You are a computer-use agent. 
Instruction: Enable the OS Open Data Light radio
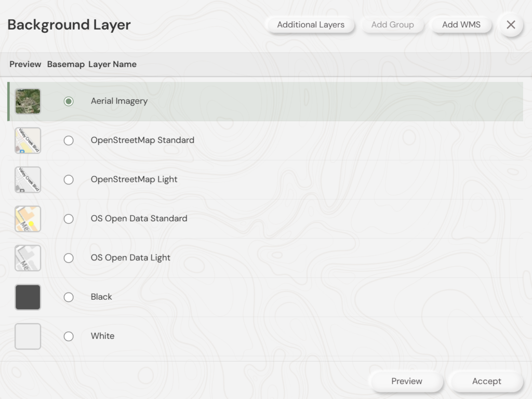click(x=69, y=258)
